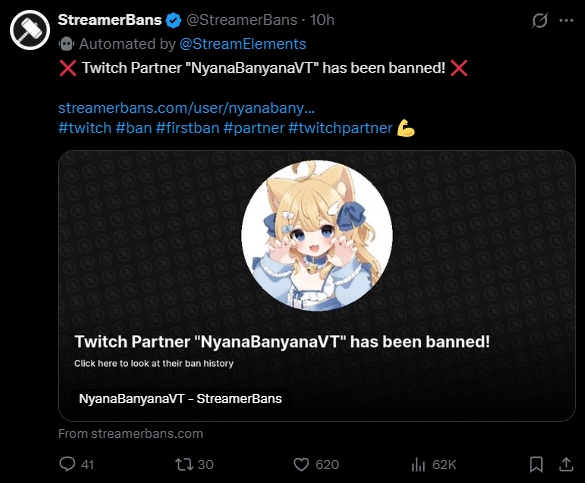The height and width of the screenshot is (483, 585).
Task: Open the StreamerBans hammer profile avatar
Action: pos(30,30)
